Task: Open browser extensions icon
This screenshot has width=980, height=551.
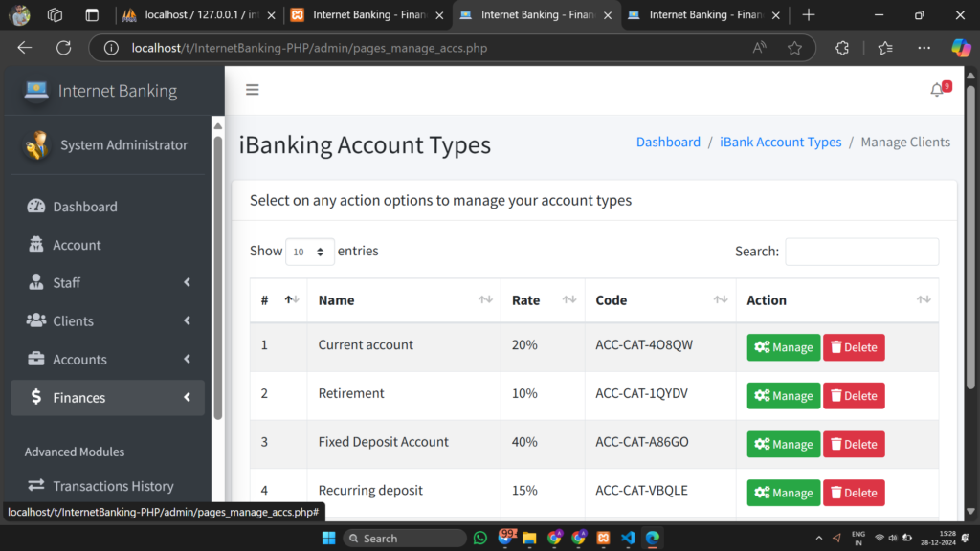Action: click(x=842, y=48)
